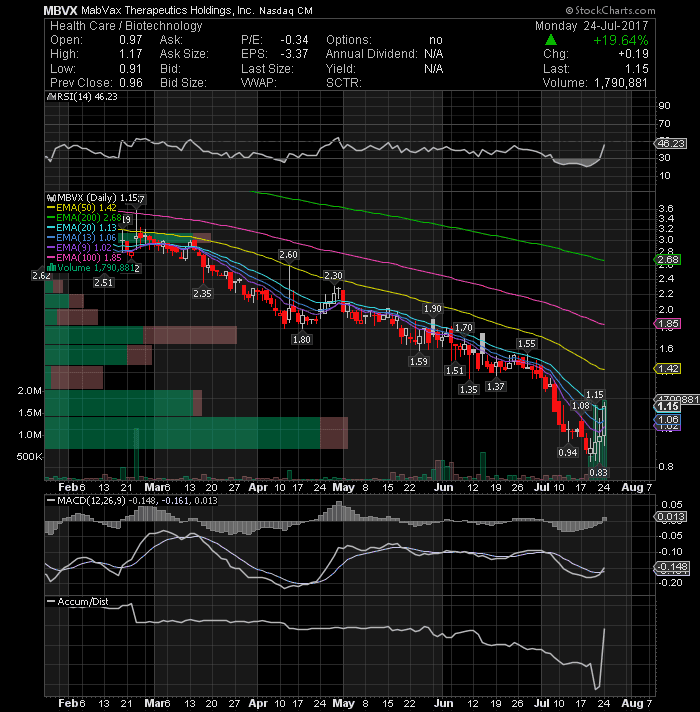Select the MBVX ticker symbol in the header

pyautogui.click(x=60, y=10)
